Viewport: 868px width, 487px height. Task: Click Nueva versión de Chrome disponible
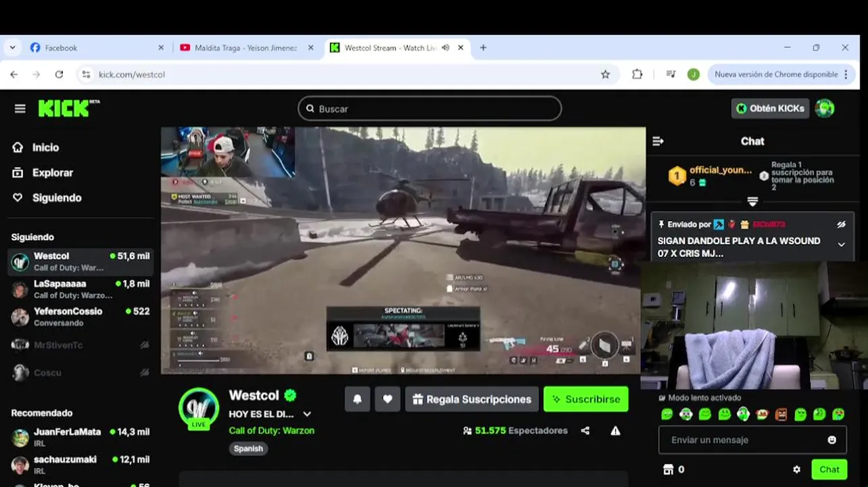pyautogui.click(x=781, y=74)
